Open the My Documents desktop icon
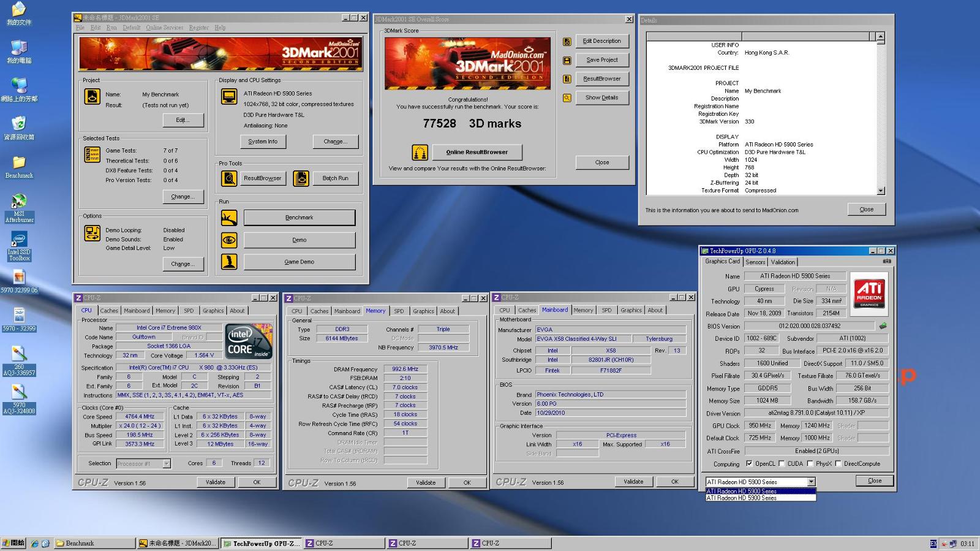 (x=19, y=13)
